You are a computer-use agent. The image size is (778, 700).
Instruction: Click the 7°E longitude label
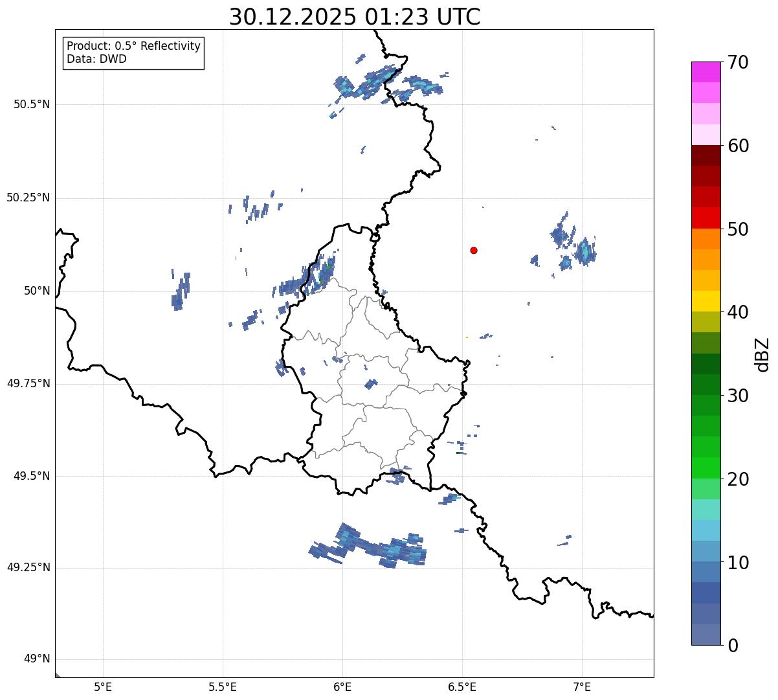coord(582,686)
